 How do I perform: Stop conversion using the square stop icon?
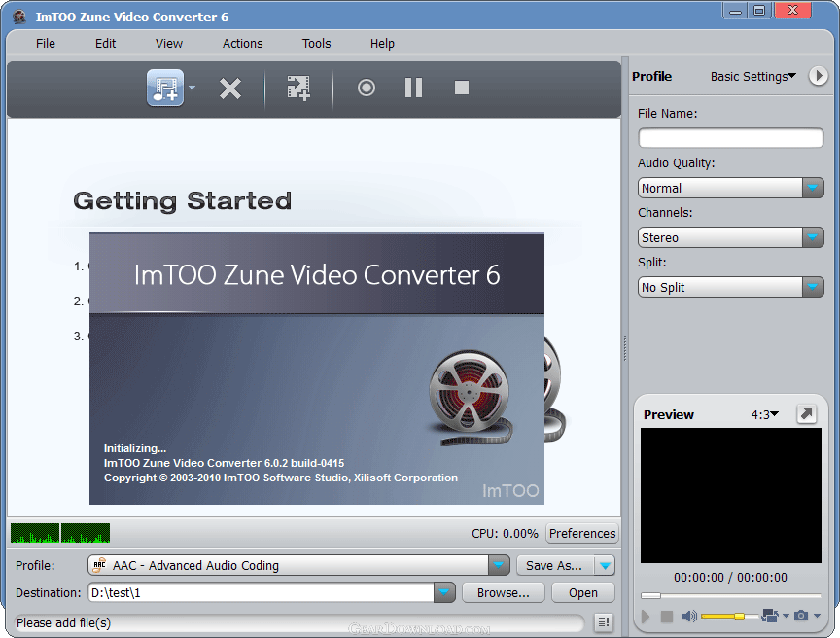(x=461, y=88)
